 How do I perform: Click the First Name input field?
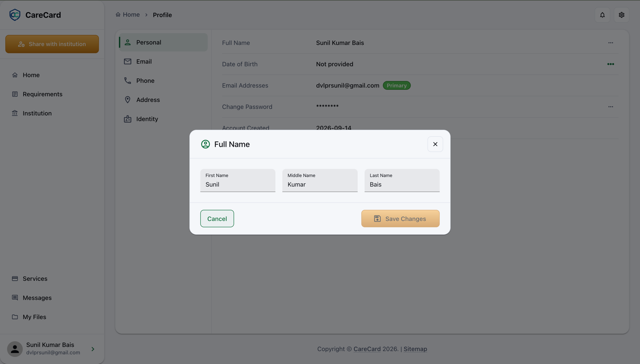238,180
